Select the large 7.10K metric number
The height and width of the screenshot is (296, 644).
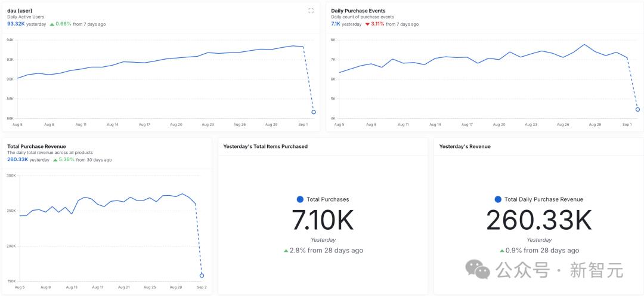[x=323, y=220]
